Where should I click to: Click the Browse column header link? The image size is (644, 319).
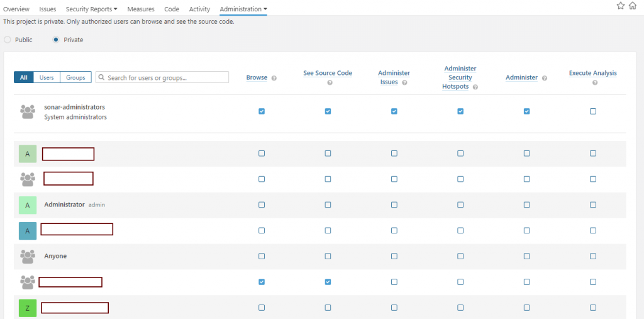[257, 77]
